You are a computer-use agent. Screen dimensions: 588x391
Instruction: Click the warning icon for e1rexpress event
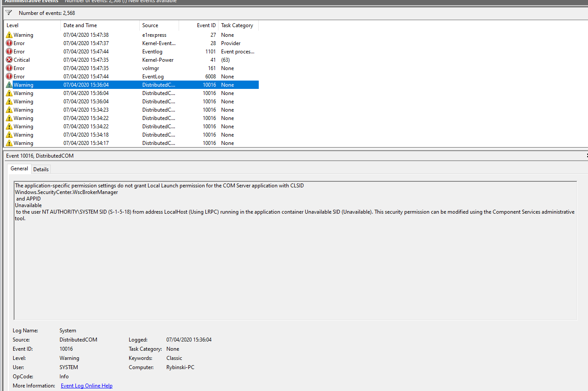tap(9, 35)
